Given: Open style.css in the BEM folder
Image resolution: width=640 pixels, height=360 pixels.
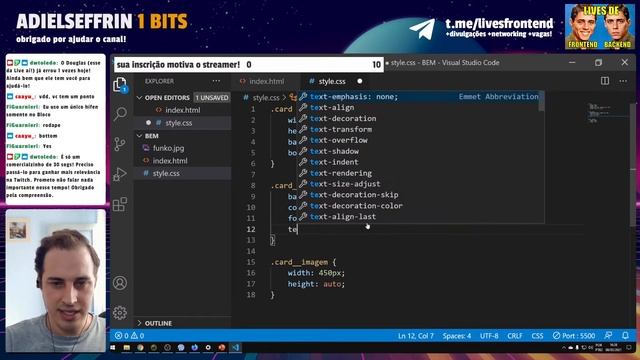Looking at the screenshot, I should click(x=182, y=173).
